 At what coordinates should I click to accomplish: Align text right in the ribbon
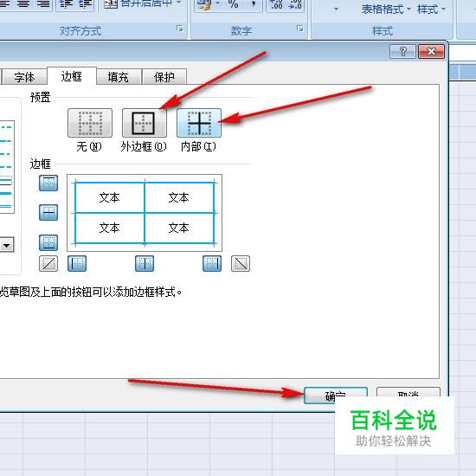click(x=43, y=4)
